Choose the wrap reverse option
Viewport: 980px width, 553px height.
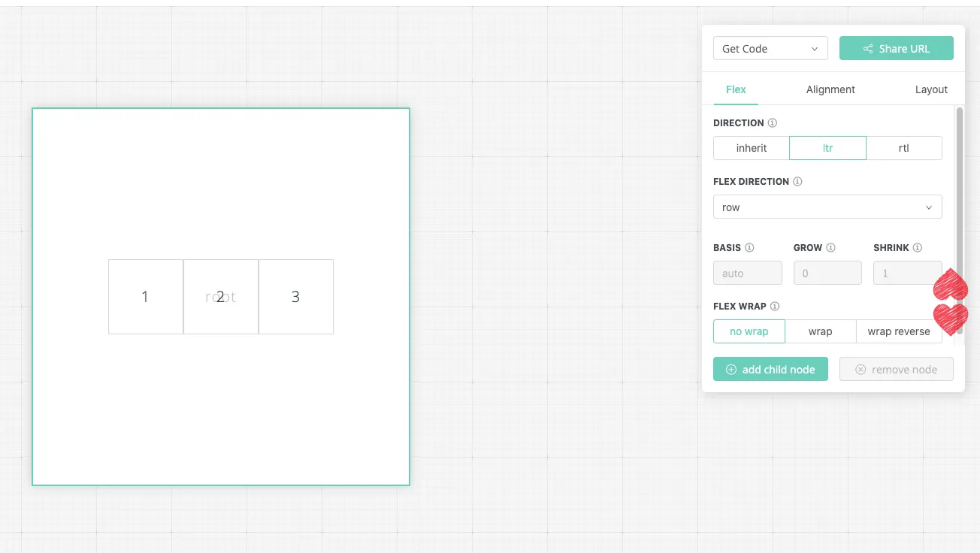[x=898, y=331]
